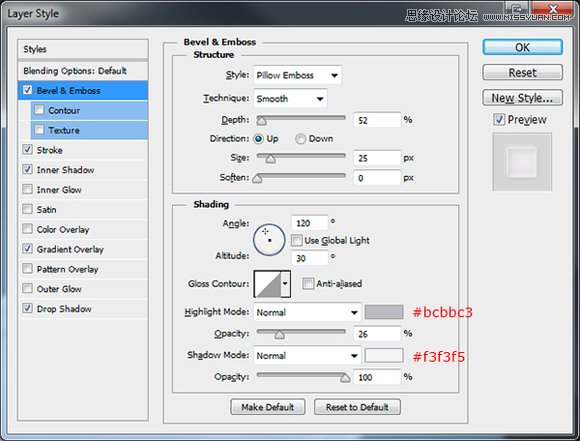Enable the Contour checkbox
580x441 pixels.
point(39,110)
